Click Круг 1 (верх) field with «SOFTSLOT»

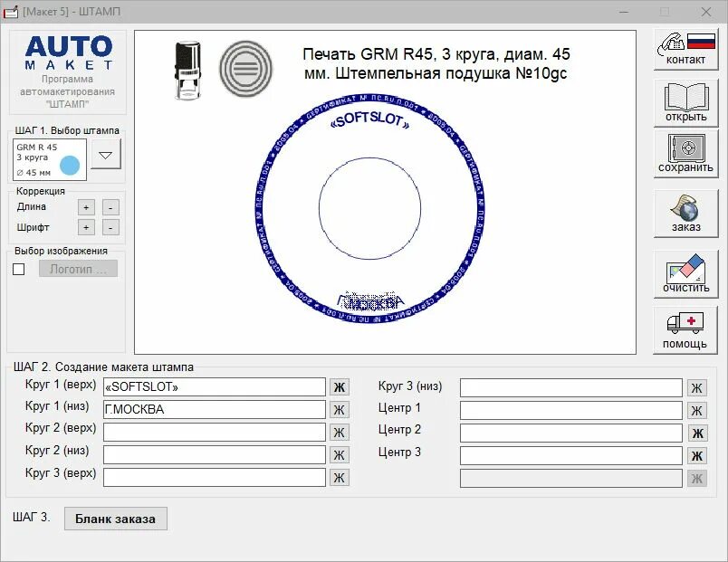pos(214,387)
